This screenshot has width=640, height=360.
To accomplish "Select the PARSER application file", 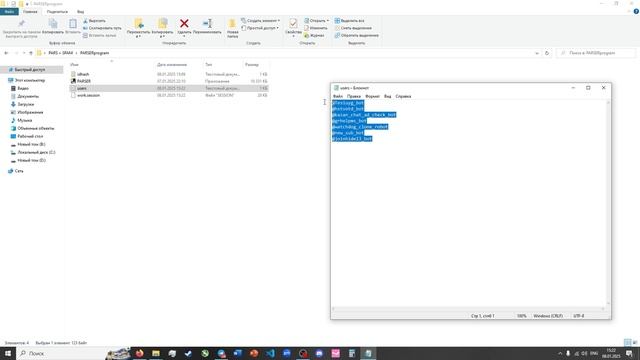I will tap(169, 81).
